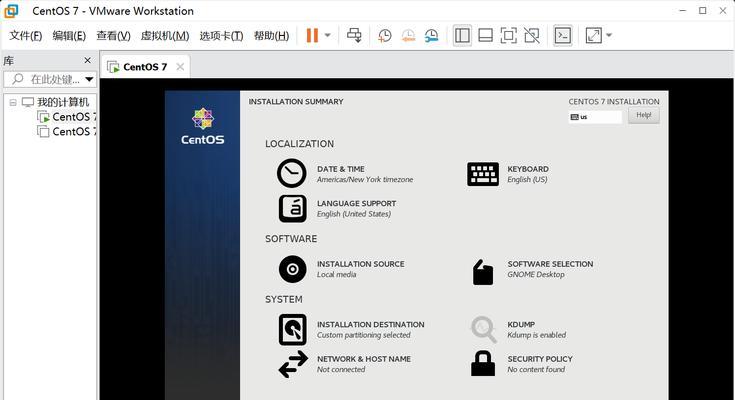
Task: Open the KEYBOARD English (US) setting
Action: tap(528, 174)
